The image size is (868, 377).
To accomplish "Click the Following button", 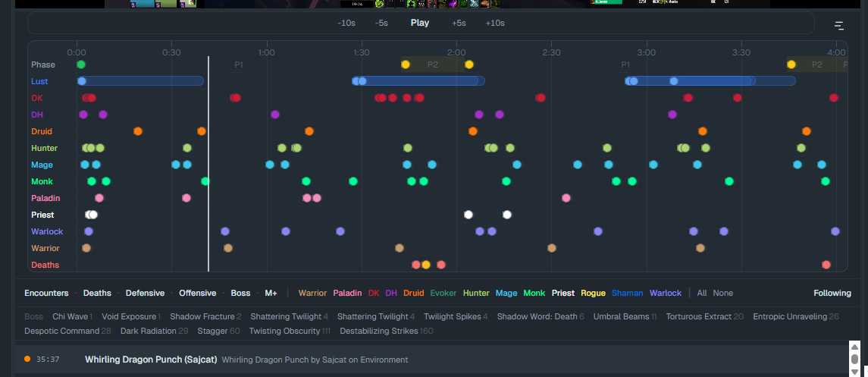I will point(832,293).
